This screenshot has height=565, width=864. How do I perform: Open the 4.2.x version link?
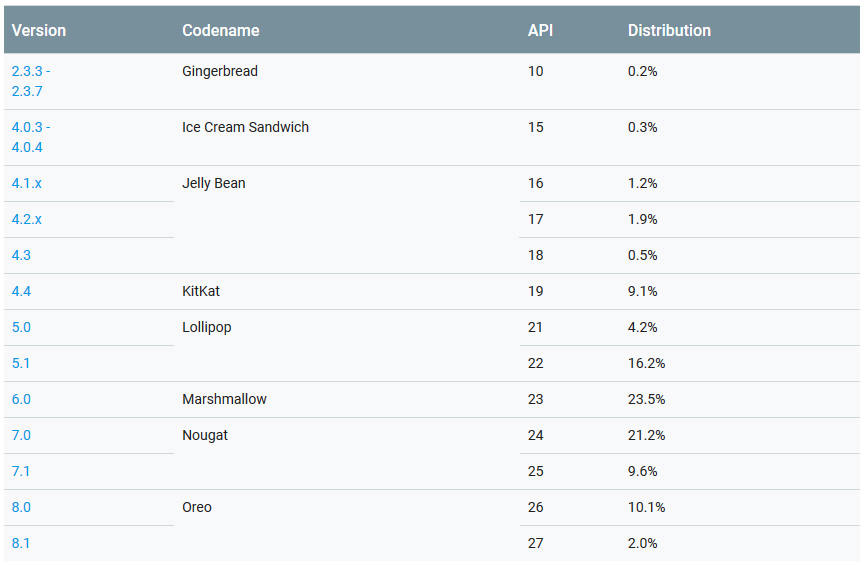coord(27,219)
